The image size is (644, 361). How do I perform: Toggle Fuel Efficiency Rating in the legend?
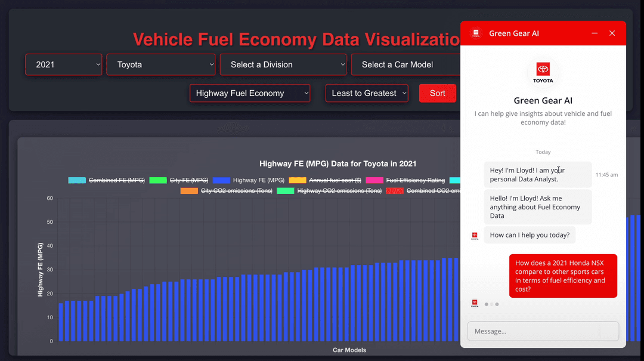tap(405, 180)
